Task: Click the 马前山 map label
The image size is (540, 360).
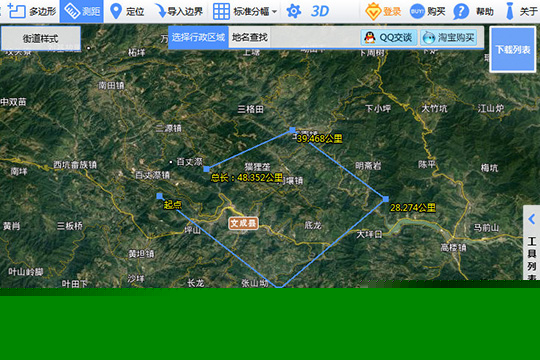Action: tap(486, 228)
